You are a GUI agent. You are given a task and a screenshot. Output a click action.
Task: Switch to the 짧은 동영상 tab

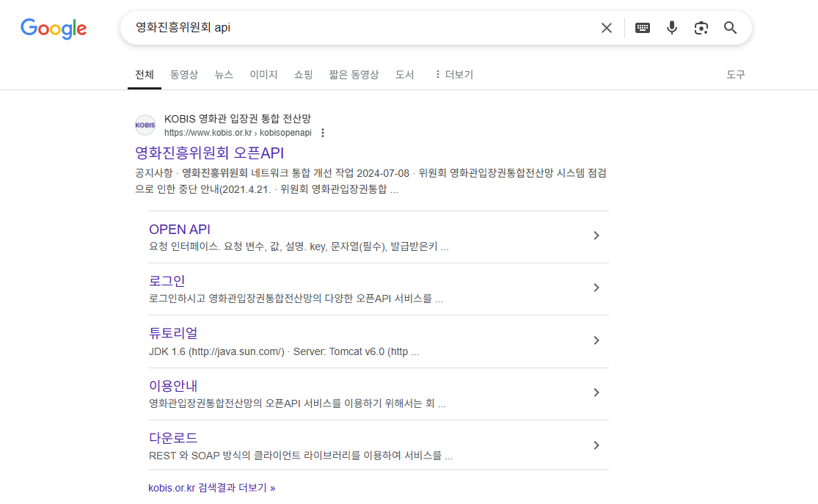pyautogui.click(x=354, y=75)
